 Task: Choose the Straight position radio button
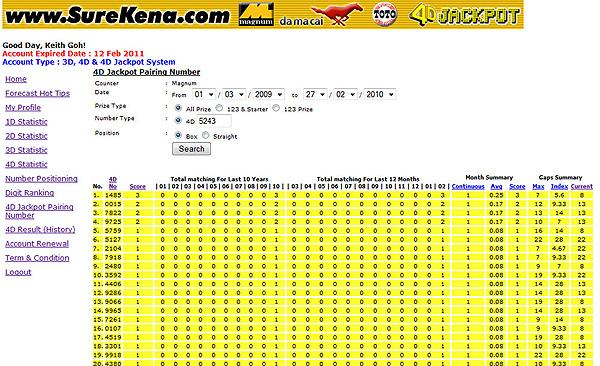pyautogui.click(x=205, y=135)
